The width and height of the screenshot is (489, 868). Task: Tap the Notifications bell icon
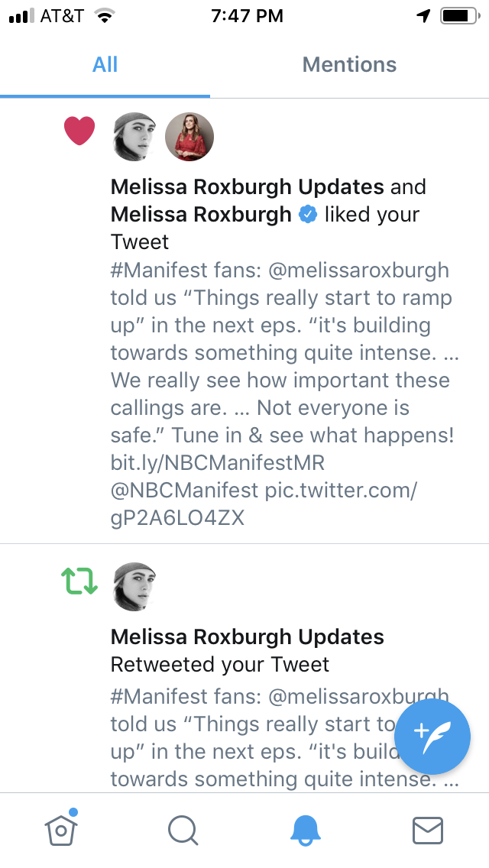(306, 830)
